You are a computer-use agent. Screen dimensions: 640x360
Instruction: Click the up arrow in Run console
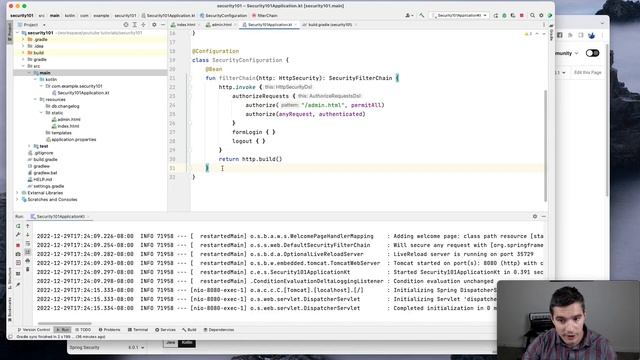coord(28,226)
